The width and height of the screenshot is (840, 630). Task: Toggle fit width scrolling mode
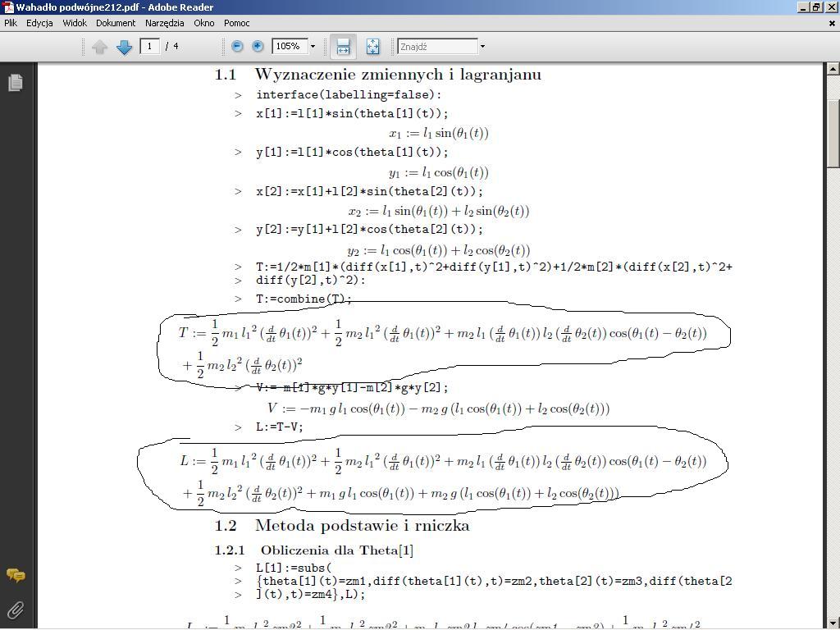[x=343, y=47]
